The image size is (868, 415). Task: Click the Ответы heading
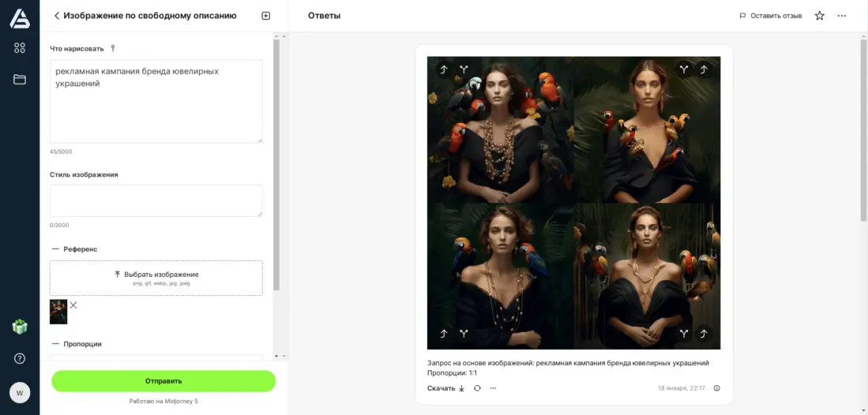click(324, 16)
